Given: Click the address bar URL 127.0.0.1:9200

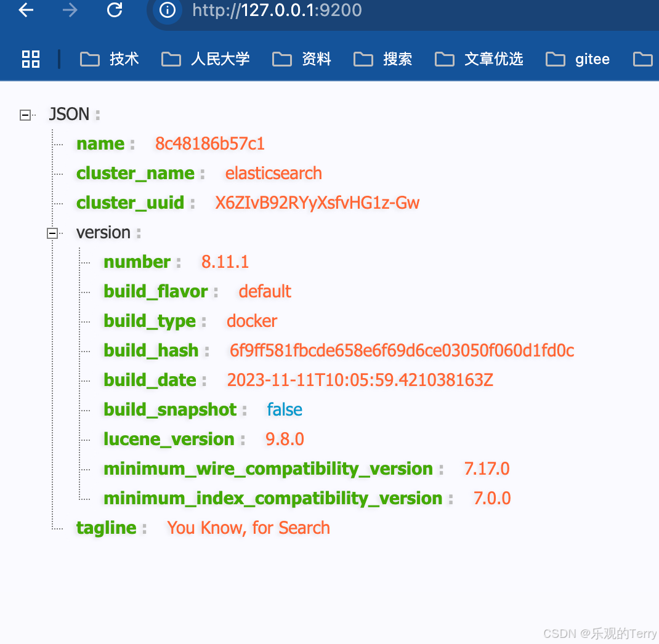Looking at the screenshot, I should 277,10.
